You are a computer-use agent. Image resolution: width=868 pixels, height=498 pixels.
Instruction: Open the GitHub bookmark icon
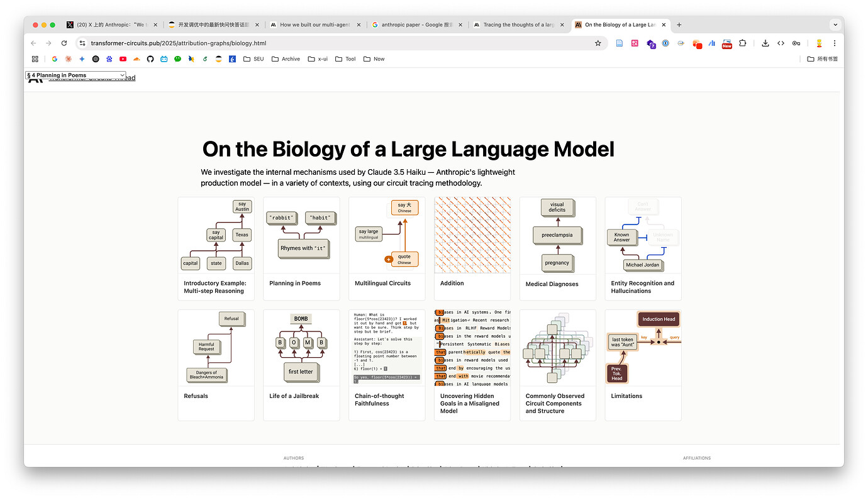pos(150,59)
